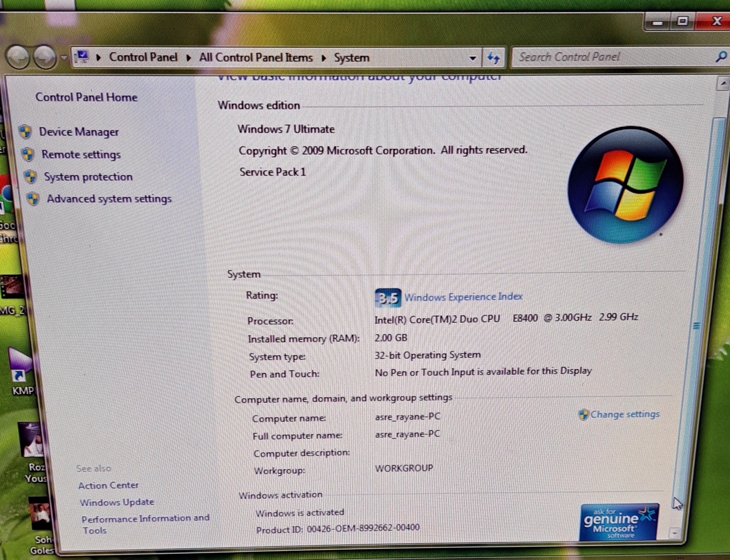Click the Refresh button next to address bar
Image resolution: width=730 pixels, height=560 pixels.
pyautogui.click(x=493, y=58)
